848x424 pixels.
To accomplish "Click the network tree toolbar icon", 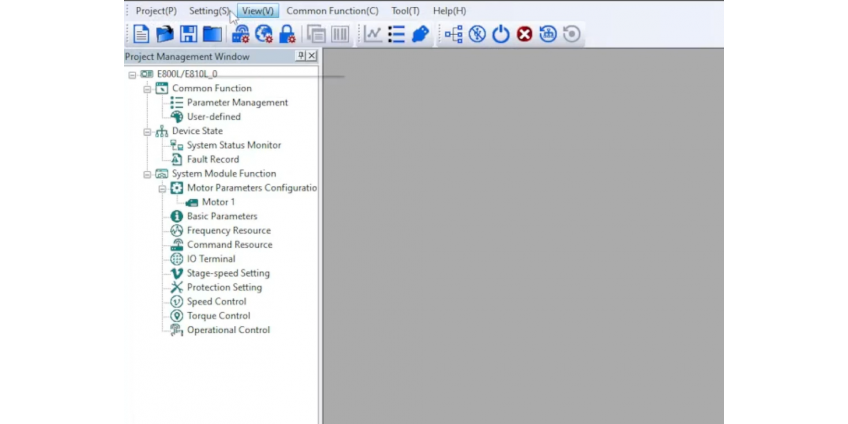I will [453, 34].
